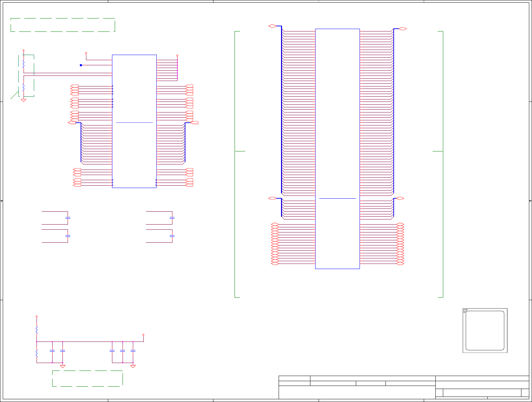This screenshot has height=402, width=532.
Task: Select lower resistor inside the dashed divider box
Action: [24, 87]
